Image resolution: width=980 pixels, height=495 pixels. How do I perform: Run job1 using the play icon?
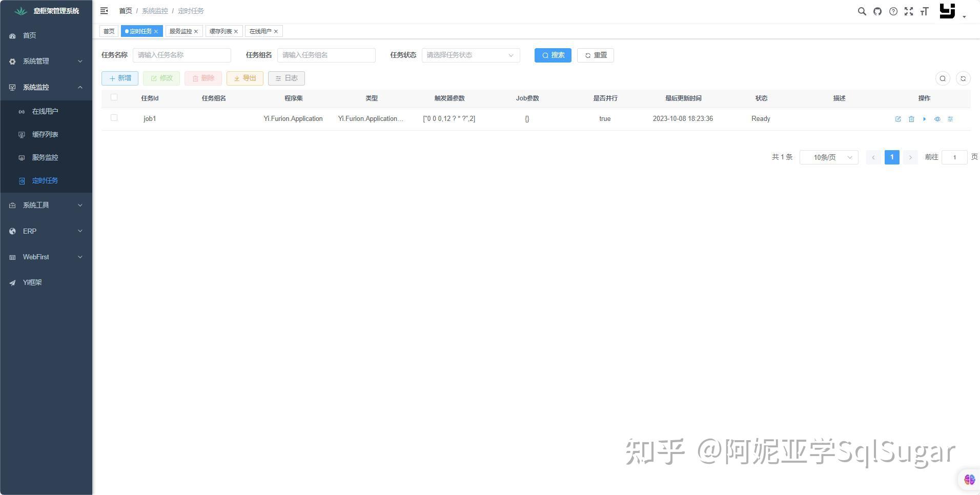[924, 118]
